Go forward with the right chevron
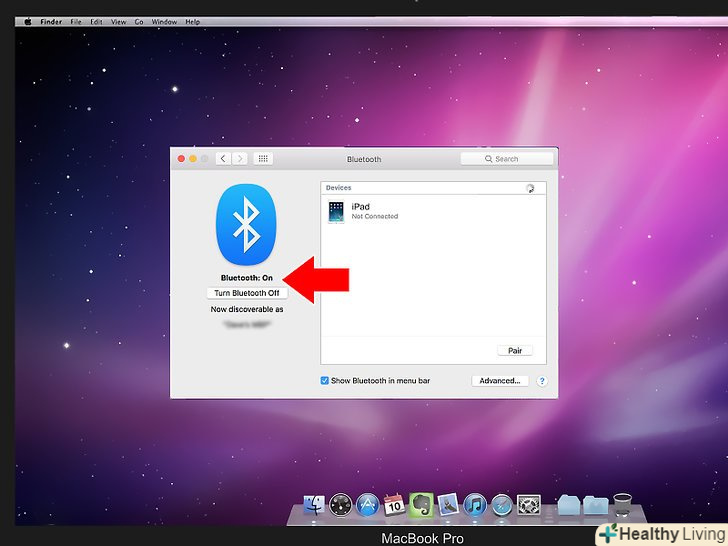The height and width of the screenshot is (546, 728). 240,159
